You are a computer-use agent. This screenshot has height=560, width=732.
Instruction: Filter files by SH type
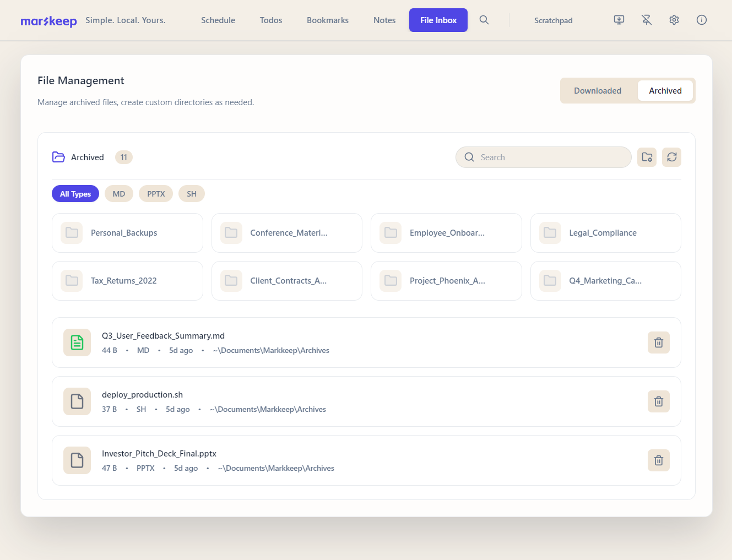(x=192, y=194)
